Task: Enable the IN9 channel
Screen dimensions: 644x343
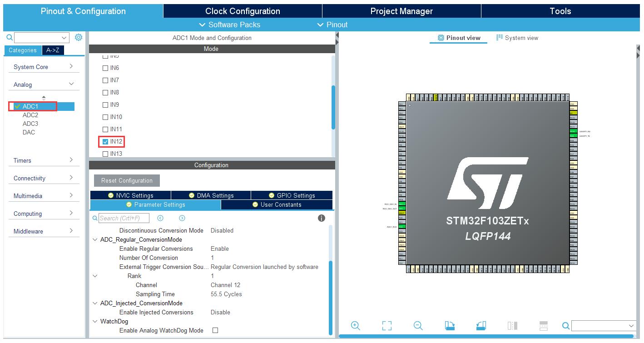Action: click(x=105, y=105)
